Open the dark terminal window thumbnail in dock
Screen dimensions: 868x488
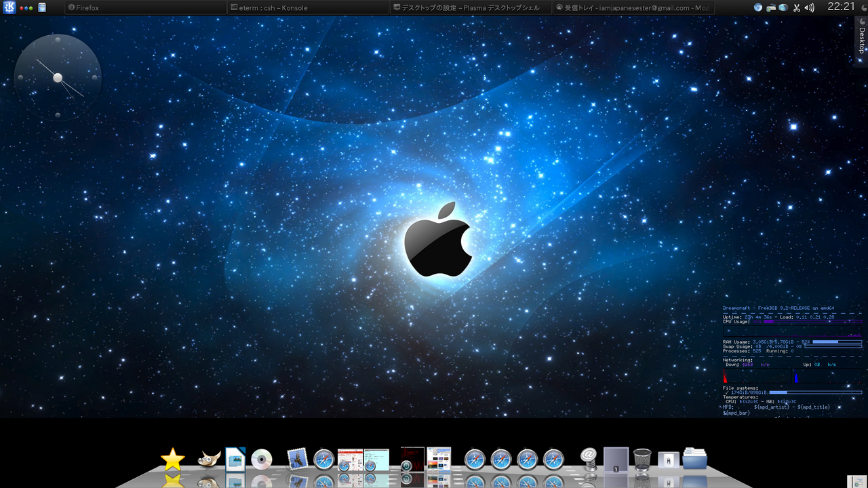pos(412,459)
